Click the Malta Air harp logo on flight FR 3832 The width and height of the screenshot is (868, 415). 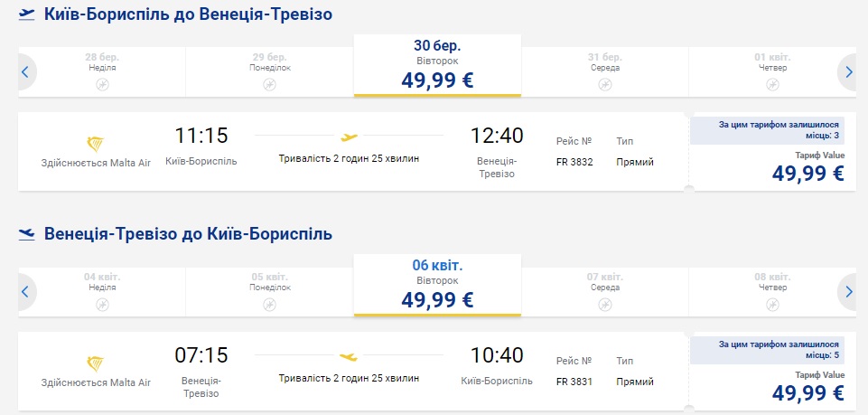(95, 144)
